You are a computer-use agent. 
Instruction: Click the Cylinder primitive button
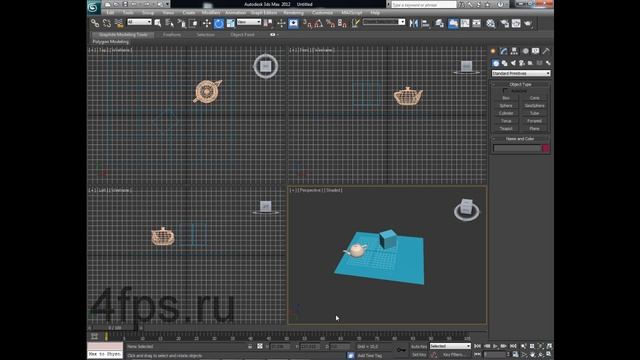506,113
